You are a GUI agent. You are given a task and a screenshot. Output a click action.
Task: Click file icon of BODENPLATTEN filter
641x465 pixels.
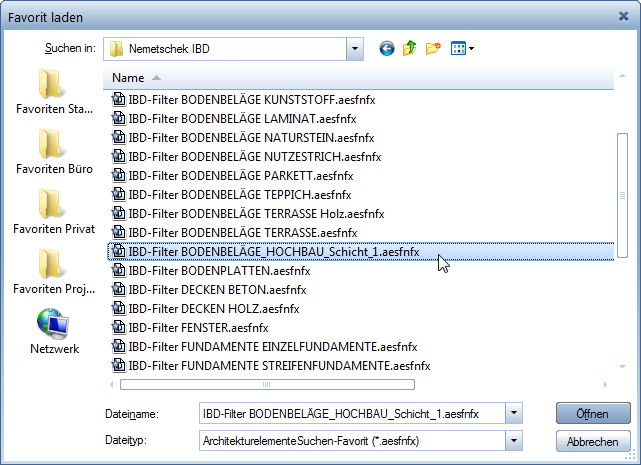click(119, 270)
